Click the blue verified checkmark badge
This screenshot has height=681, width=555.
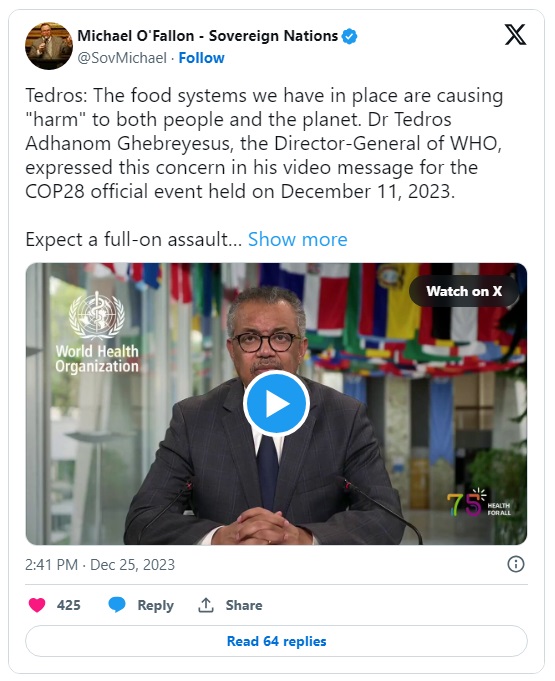pos(350,36)
